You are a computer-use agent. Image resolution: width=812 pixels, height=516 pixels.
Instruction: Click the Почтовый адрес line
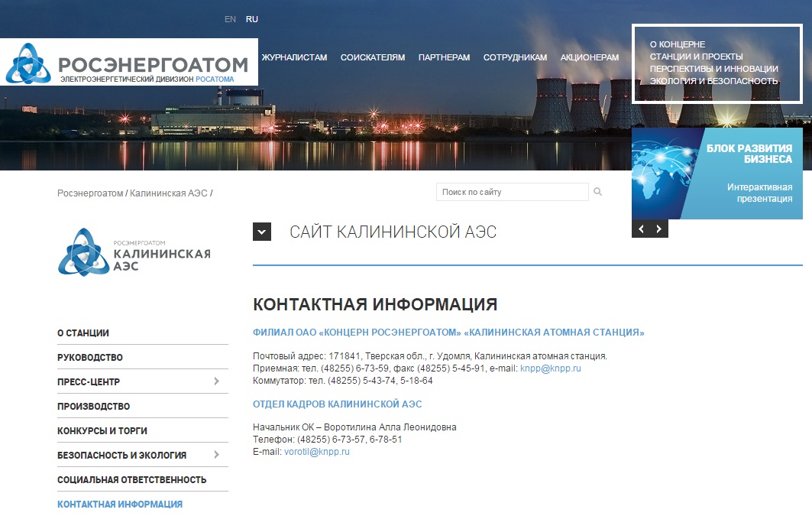[430, 356]
